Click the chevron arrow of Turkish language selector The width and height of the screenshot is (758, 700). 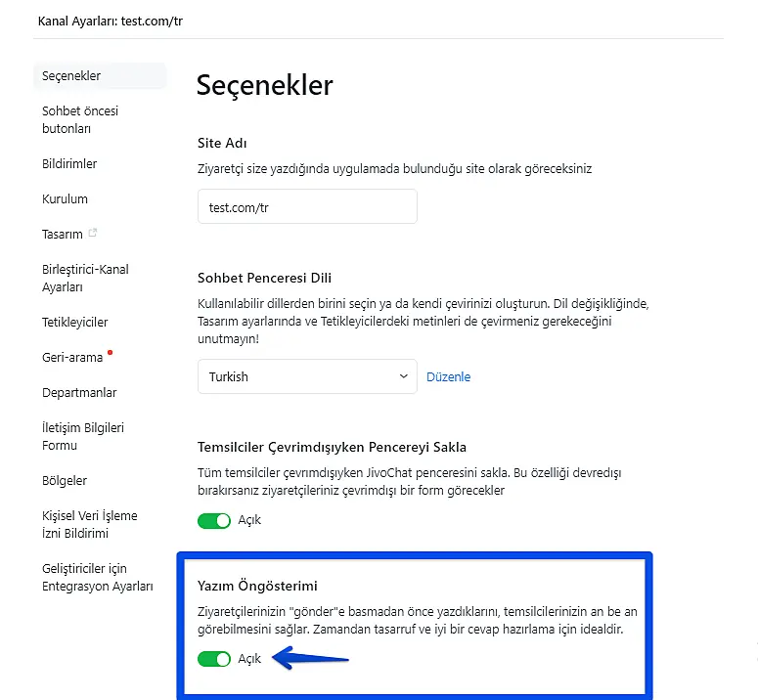pyautogui.click(x=404, y=376)
